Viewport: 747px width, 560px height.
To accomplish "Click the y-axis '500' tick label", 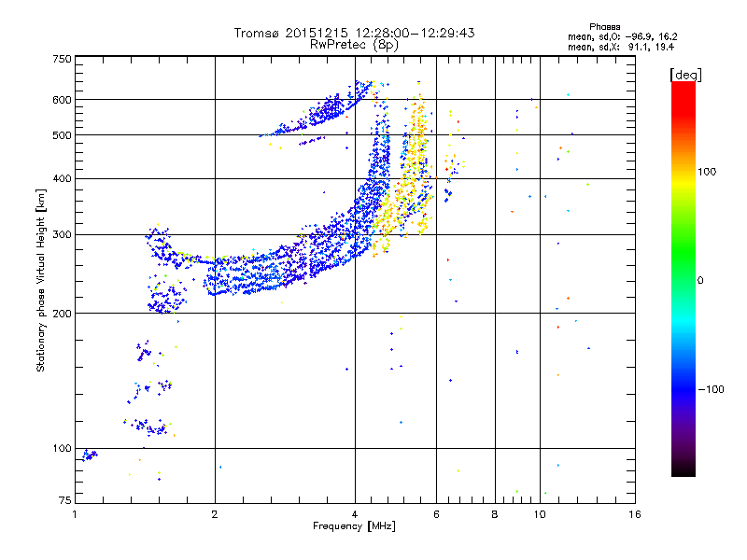I will [62, 135].
